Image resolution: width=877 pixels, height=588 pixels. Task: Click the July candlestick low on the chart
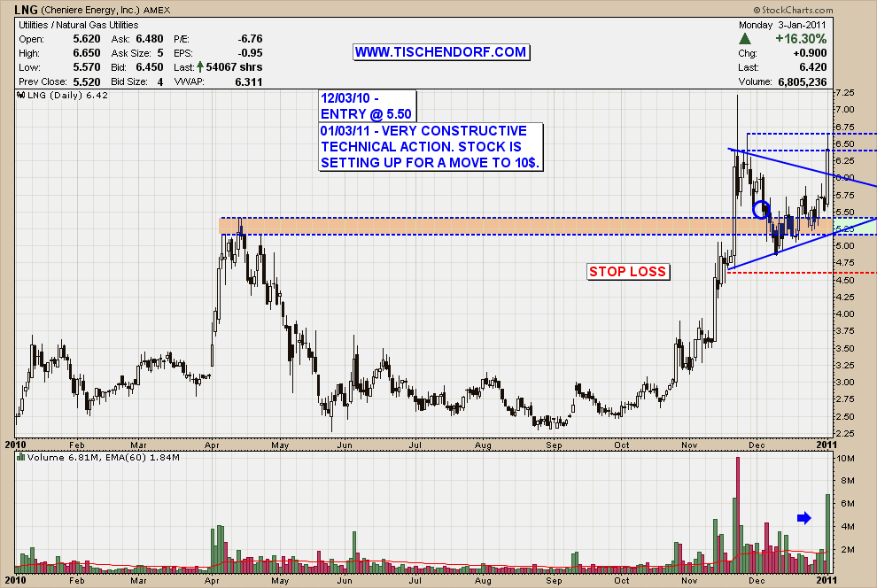[x=416, y=409]
